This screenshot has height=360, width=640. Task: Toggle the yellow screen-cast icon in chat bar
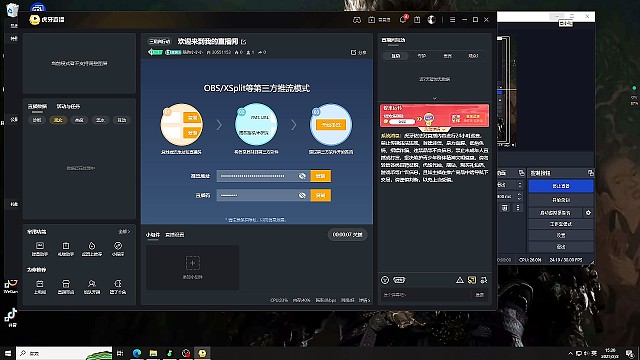[x=472, y=280]
